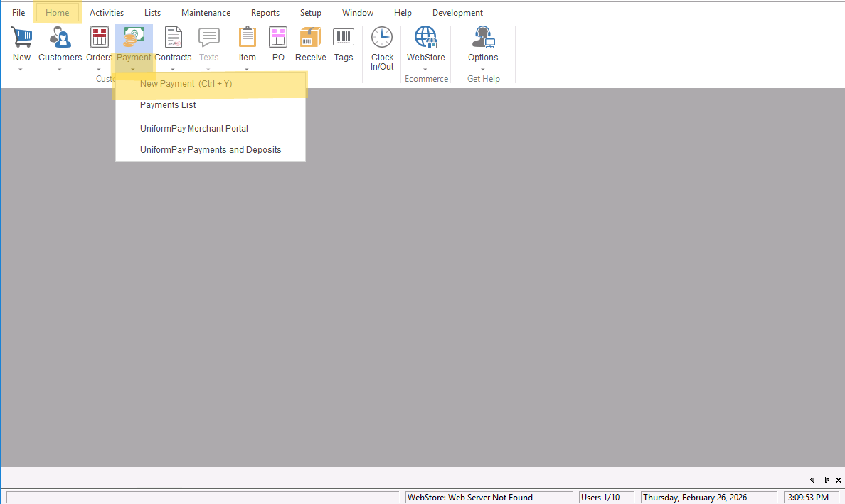Viewport: 845px width, 504px height.
Task: Switch to the Activities ribbon tab
Action: click(107, 13)
